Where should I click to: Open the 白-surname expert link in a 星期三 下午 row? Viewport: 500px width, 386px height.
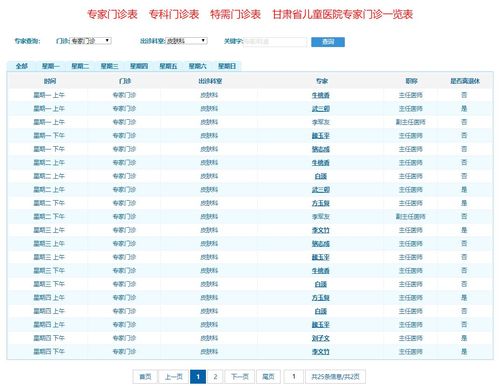click(321, 284)
